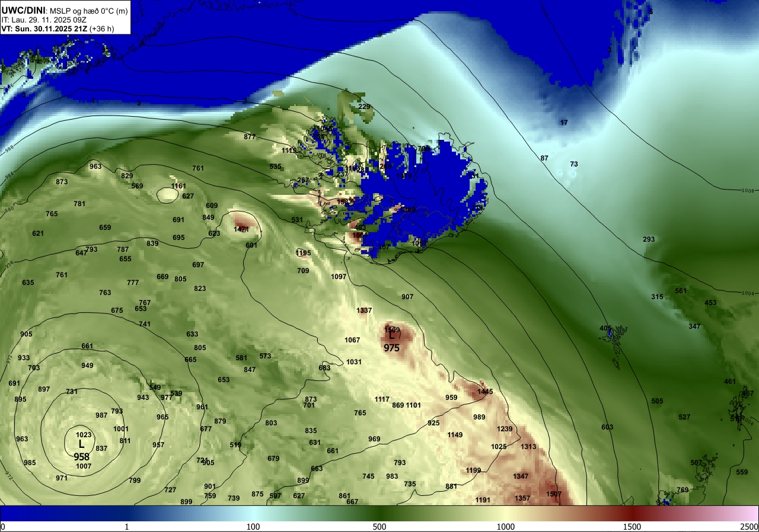Click the height value 781
Screen dimensions: 759x532
coord(79,204)
